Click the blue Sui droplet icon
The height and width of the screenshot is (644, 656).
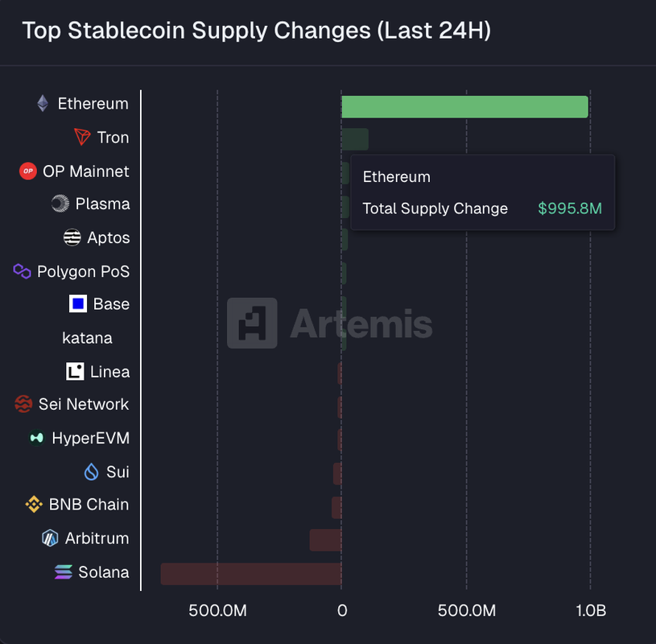92,472
